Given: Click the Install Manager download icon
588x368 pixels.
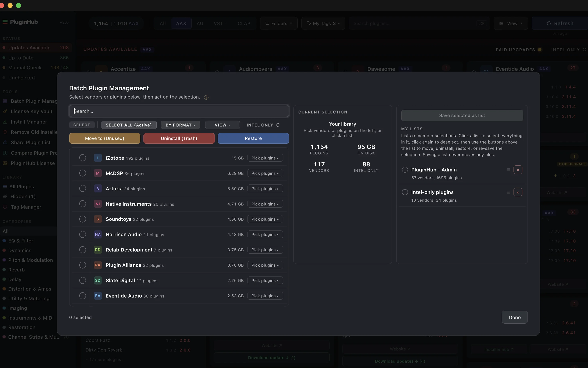Looking at the screenshot, I should point(5,122).
